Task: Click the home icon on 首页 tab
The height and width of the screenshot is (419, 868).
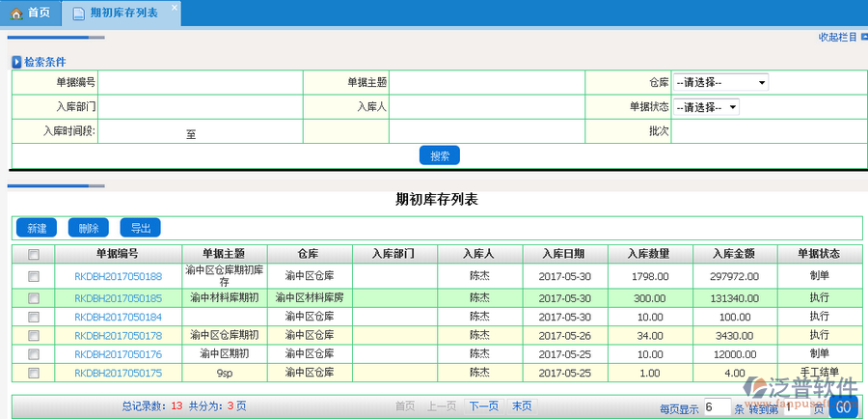Action: 16,13
